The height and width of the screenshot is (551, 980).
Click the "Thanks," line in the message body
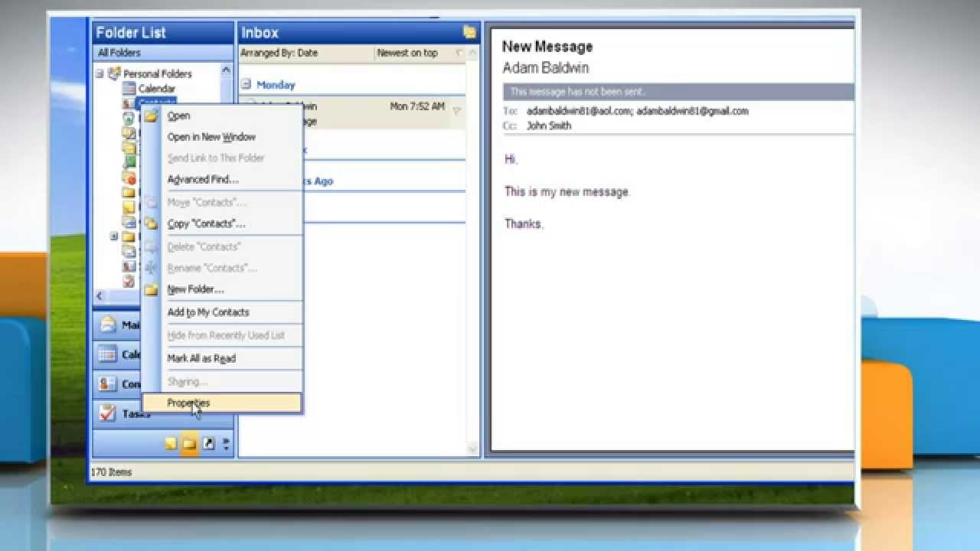tap(524, 224)
